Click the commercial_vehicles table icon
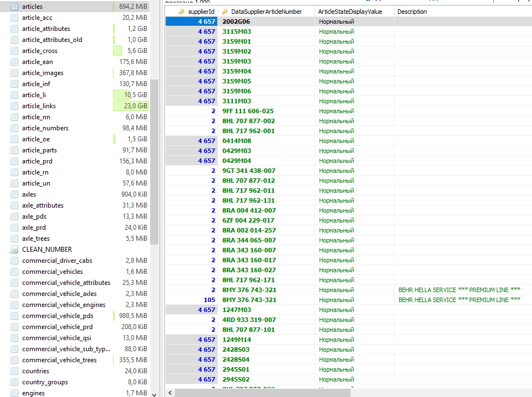532x397 pixels. pyautogui.click(x=14, y=271)
